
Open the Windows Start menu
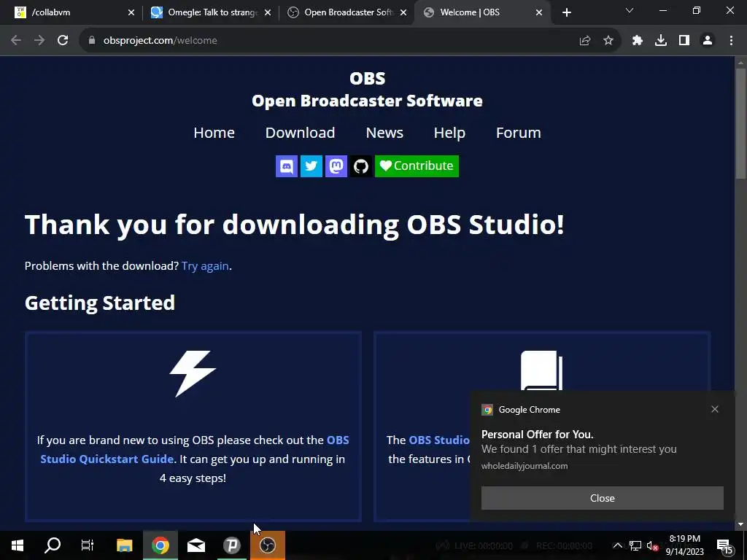[x=18, y=545]
